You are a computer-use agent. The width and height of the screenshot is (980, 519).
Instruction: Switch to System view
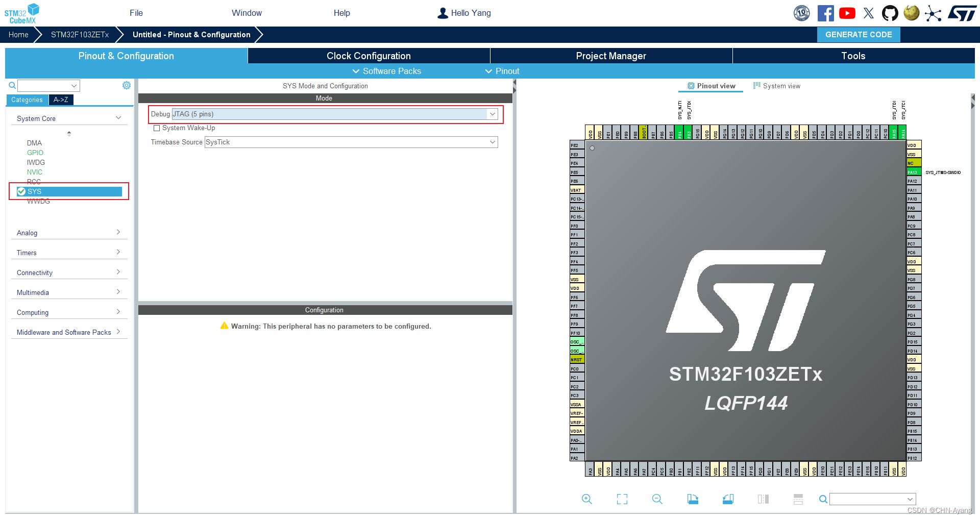coord(777,86)
